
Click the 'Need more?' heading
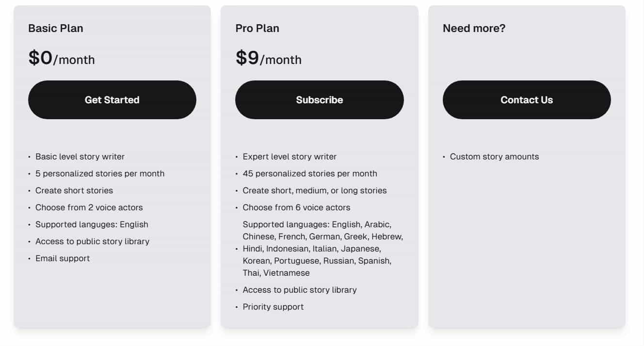click(x=474, y=29)
